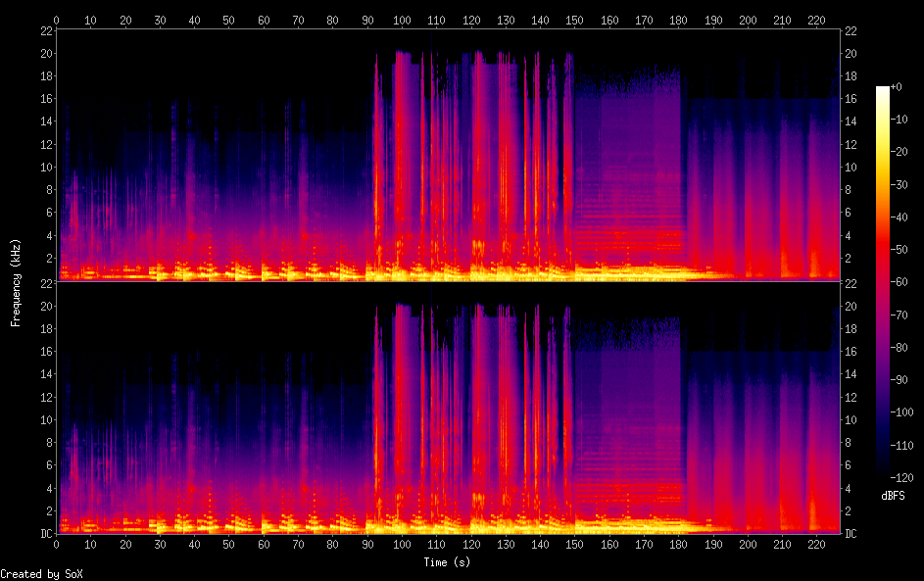Click "180" on the bottom time axis

[x=678, y=545]
